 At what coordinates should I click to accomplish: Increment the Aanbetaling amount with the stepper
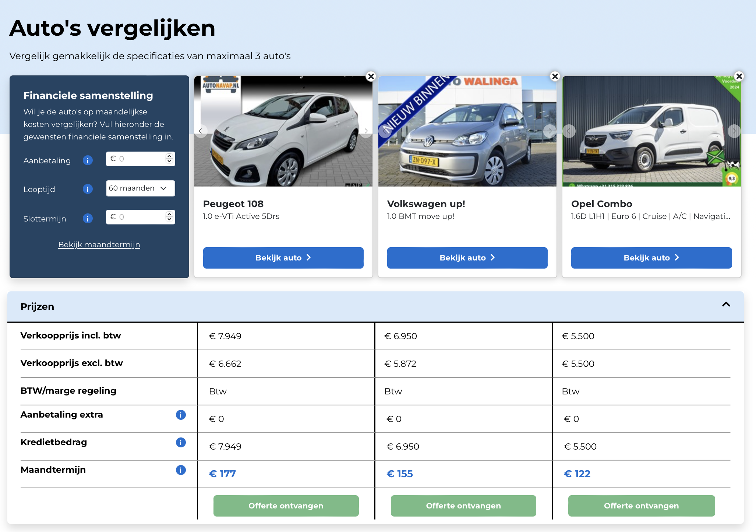[x=169, y=156]
